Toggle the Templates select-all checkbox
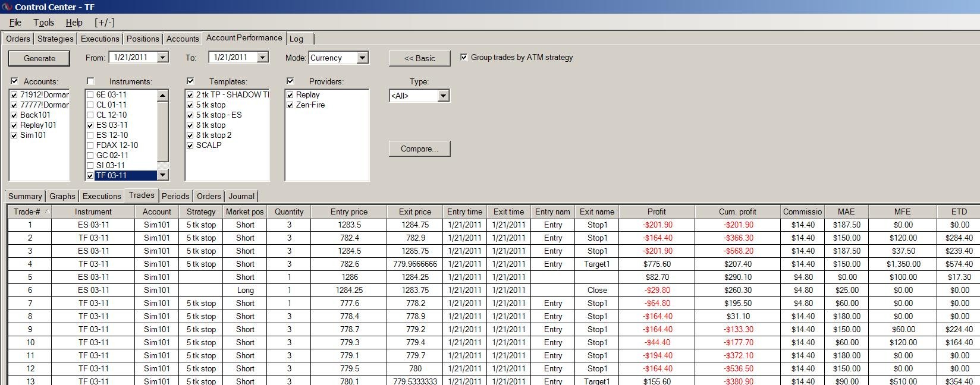Screen dimensions: 980x385 [x=190, y=81]
